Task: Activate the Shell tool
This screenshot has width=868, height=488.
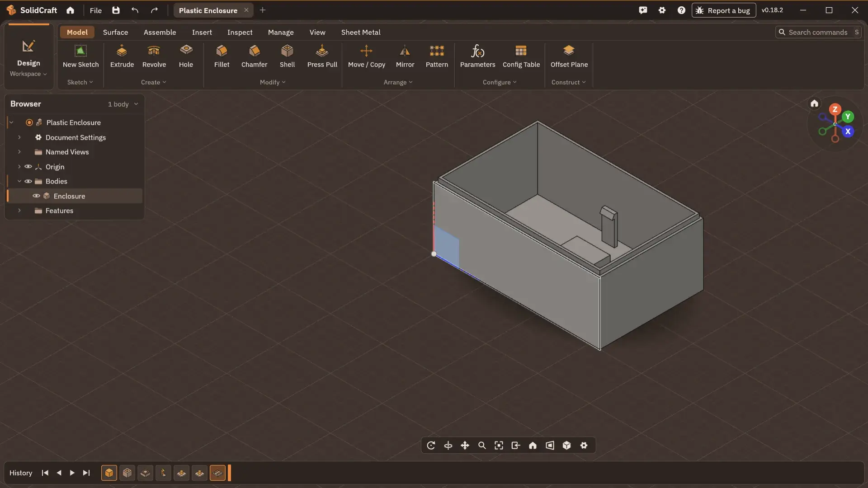Action: click(287, 56)
